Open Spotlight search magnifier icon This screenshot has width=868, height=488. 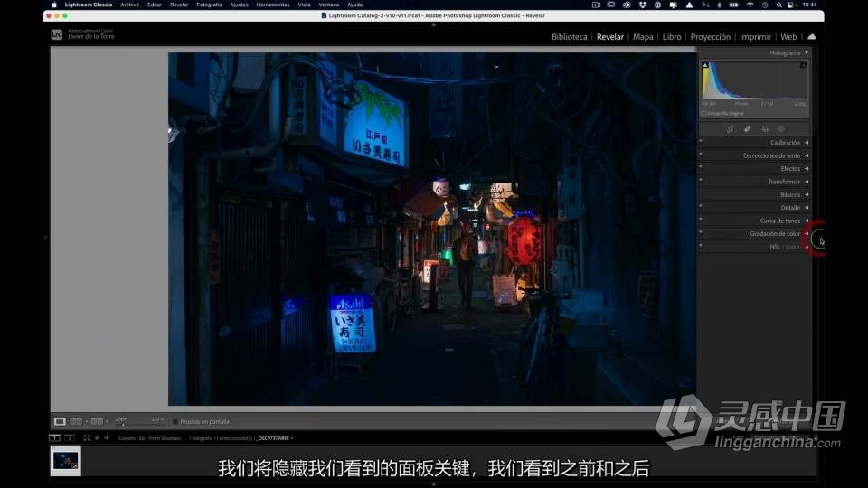(x=778, y=5)
